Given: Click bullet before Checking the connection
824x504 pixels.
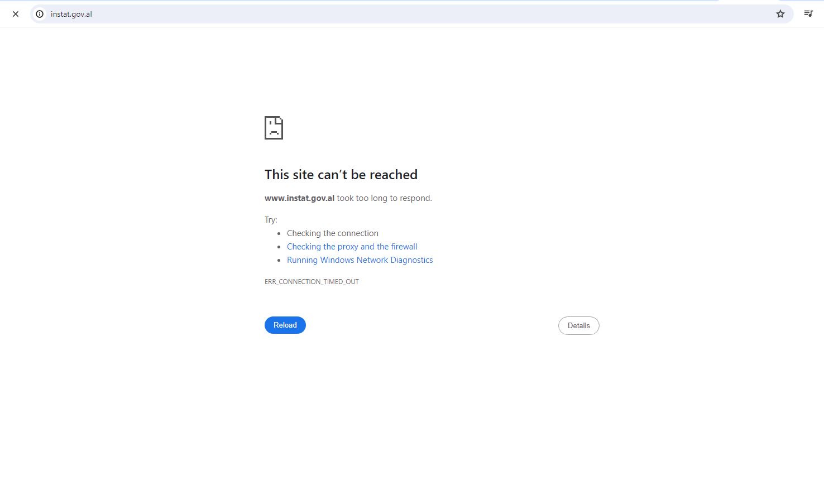Looking at the screenshot, I should tap(279, 234).
